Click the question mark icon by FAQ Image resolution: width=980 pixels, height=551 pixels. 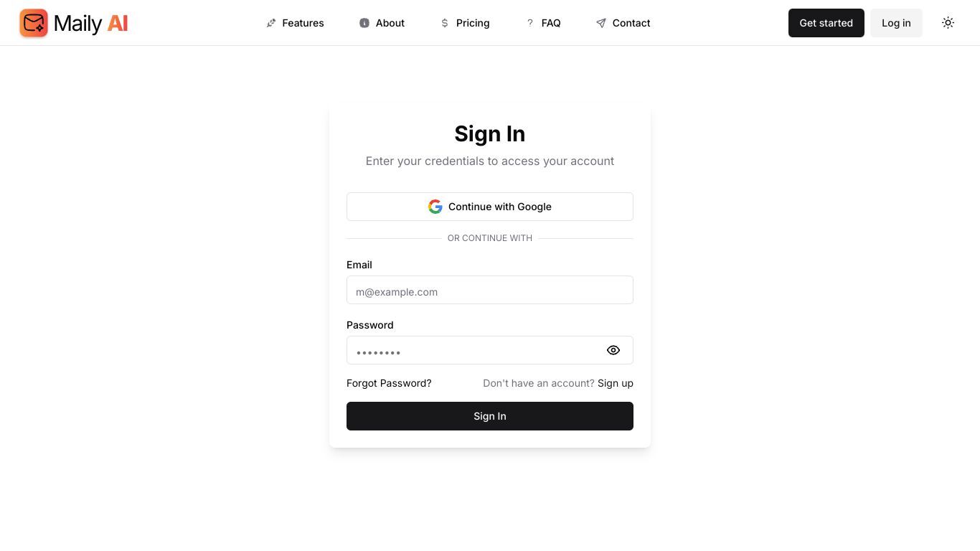point(530,23)
